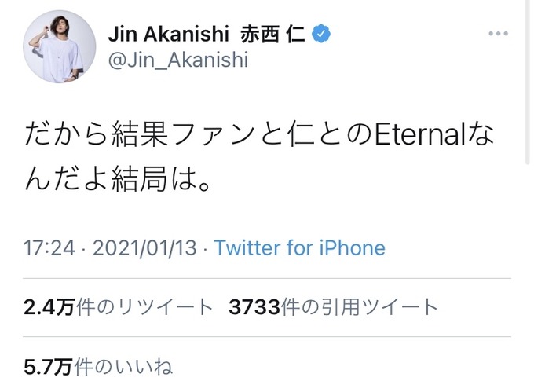This screenshot has width=534, height=392.
Task: Click the 17:24 timestamp
Action: coord(49,247)
